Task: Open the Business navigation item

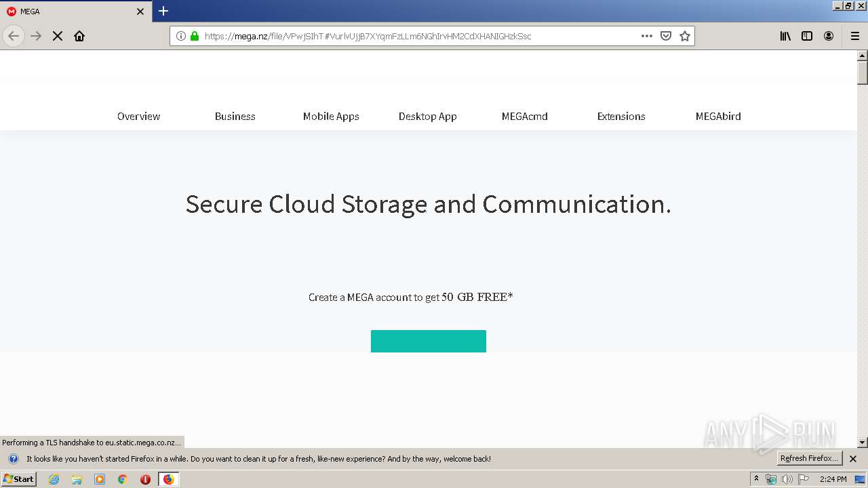Action: (x=235, y=116)
